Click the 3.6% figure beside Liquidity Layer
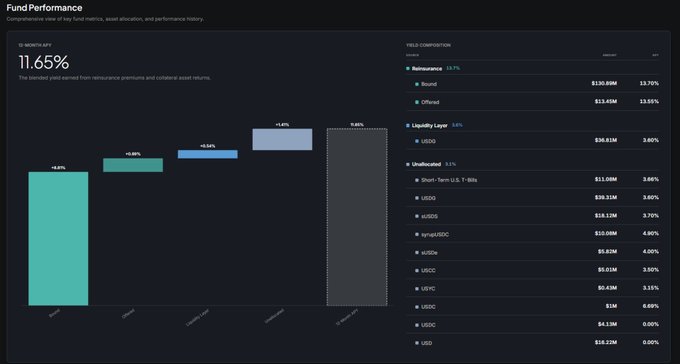This screenshot has height=364, width=680. [457, 125]
